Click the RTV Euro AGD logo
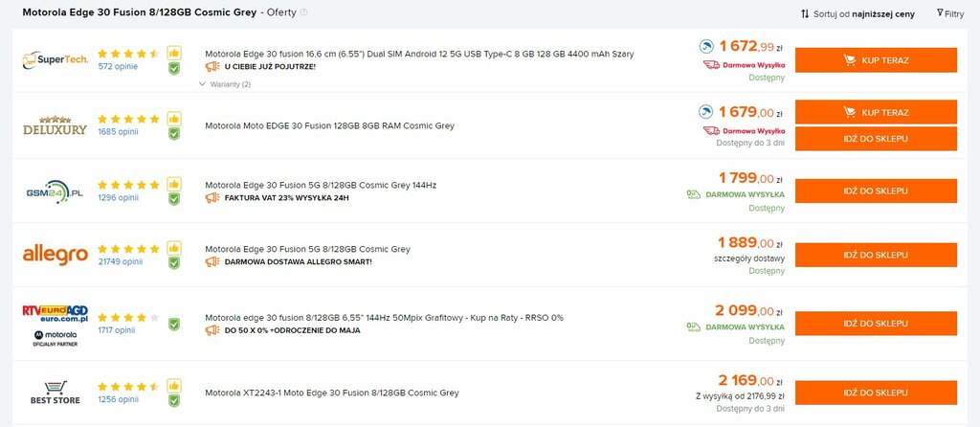 (55, 313)
